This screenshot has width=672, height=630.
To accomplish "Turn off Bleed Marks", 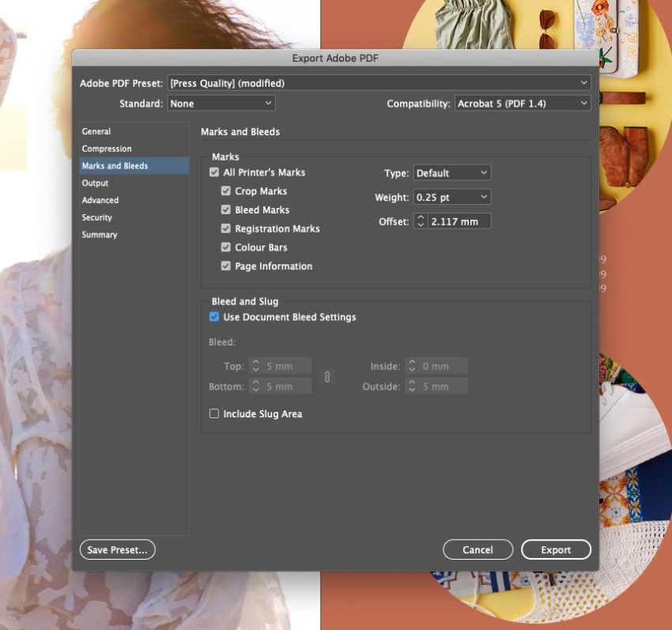I will coord(226,209).
